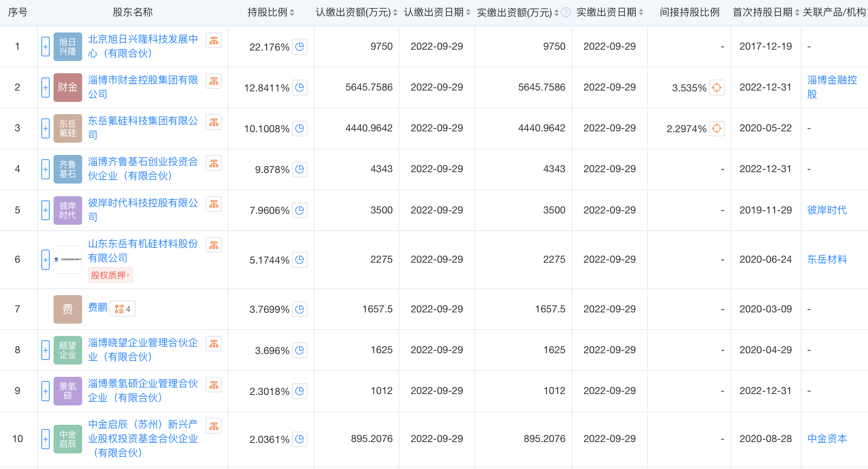Click indirect holding icon beside 2.2974%

(x=716, y=128)
